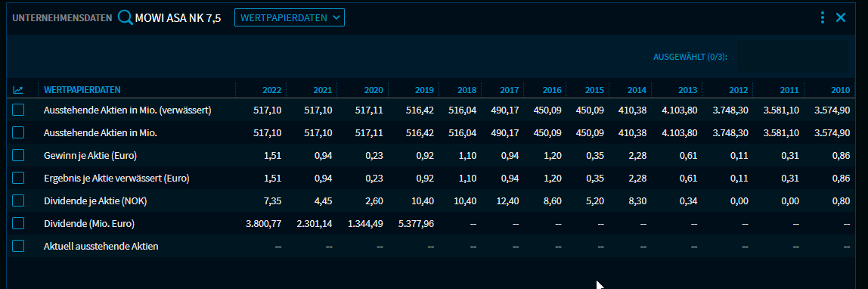Click the 2013 column header

coord(687,90)
